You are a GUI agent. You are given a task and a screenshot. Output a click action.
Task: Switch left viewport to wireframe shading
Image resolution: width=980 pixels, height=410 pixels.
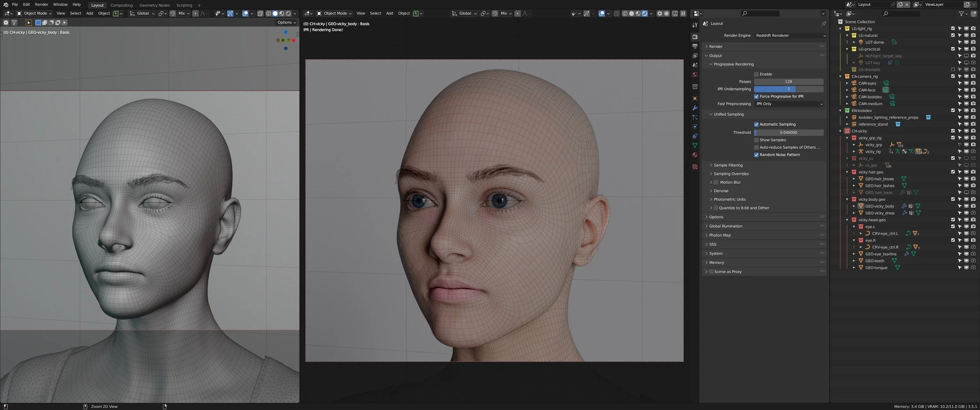click(x=269, y=13)
